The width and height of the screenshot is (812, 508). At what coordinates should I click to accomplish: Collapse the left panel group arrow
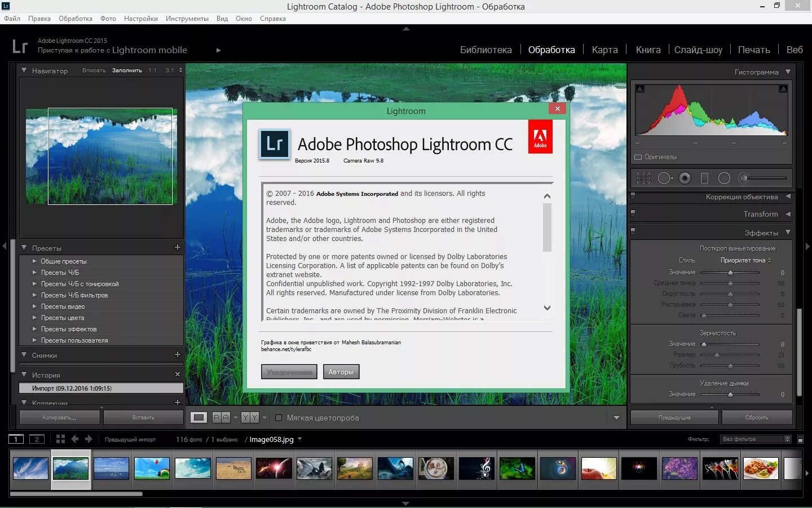(5, 246)
